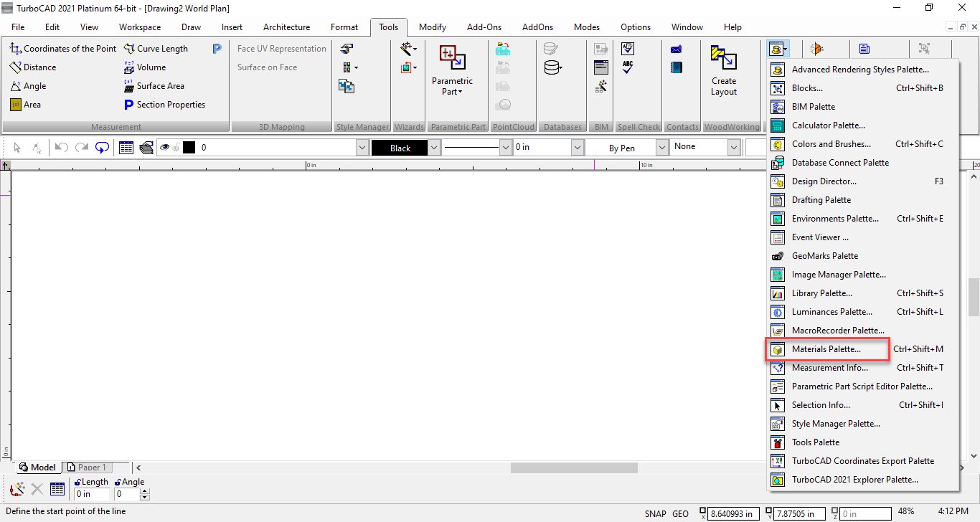Open the line style dropdown
Image resolution: width=980 pixels, height=522 pixels.
point(505,148)
